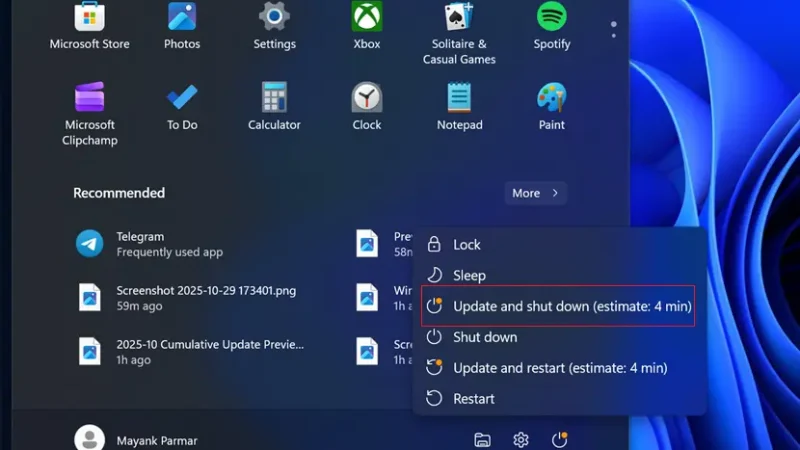The width and height of the screenshot is (800, 450).
Task: Select Sleep in power menu
Action: [x=559, y=276]
